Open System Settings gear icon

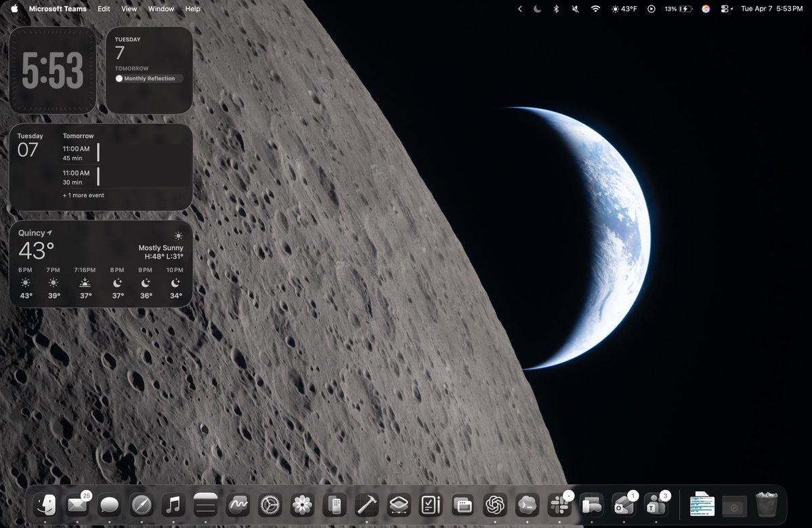click(270, 504)
